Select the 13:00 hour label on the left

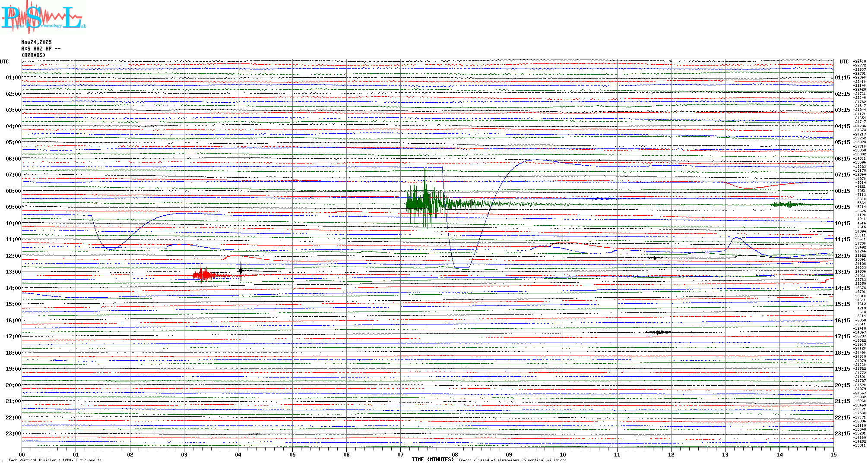(13, 272)
